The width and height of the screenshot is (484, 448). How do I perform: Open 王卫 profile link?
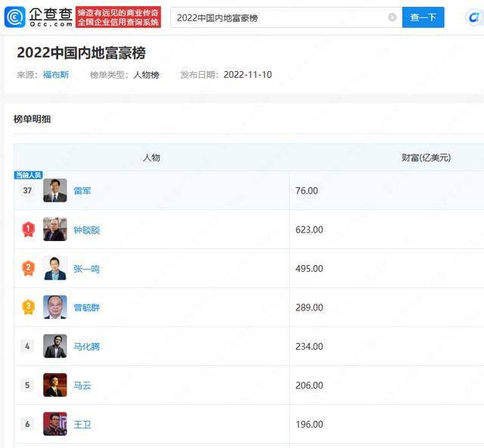point(82,425)
